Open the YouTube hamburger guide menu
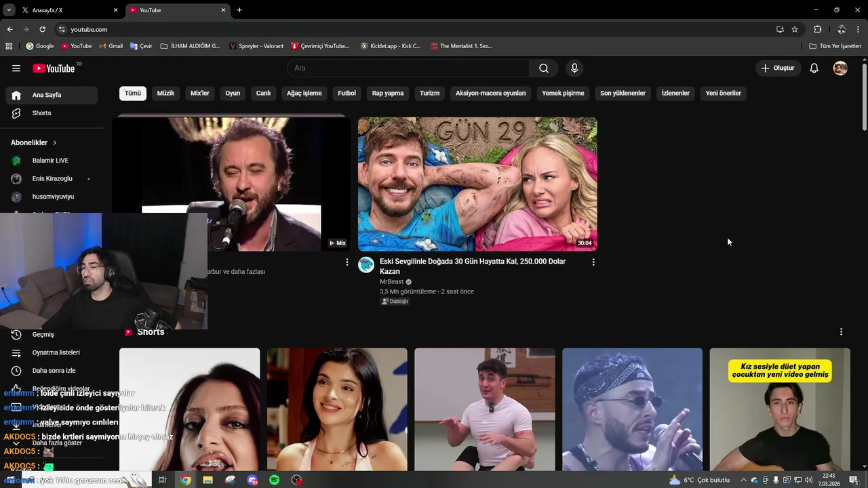Viewport: 868px width, 488px height. click(16, 68)
